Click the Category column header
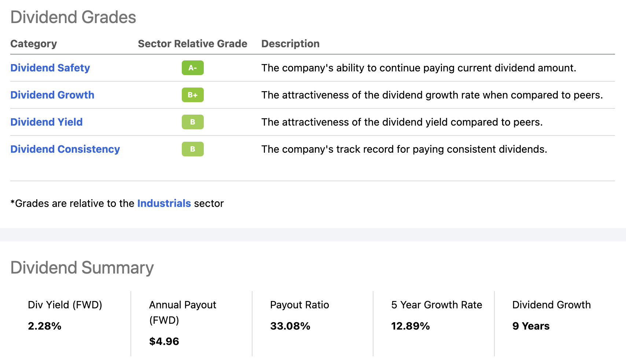Image resolution: width=626 pixels, height=364 pixels. [34, 44]
